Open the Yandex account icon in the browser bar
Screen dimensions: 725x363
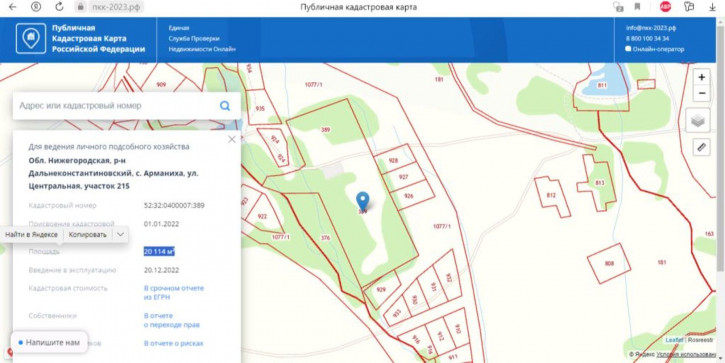[x=36, y=7]
